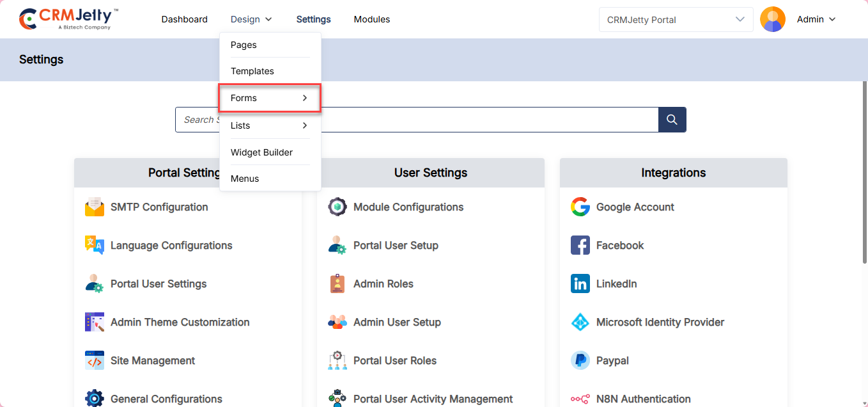The height and width of the screenshot is (407, 868).
Task: Click the SMTP Configuration envelope icon
Action: pyautogui.click(x=95, y=207)
